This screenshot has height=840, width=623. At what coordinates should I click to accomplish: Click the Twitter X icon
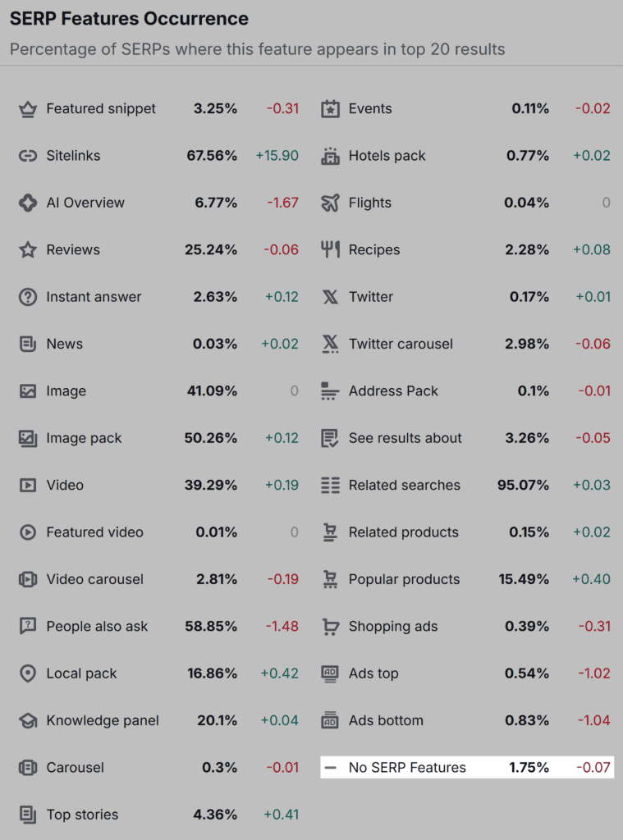click(x=329, y=297)
